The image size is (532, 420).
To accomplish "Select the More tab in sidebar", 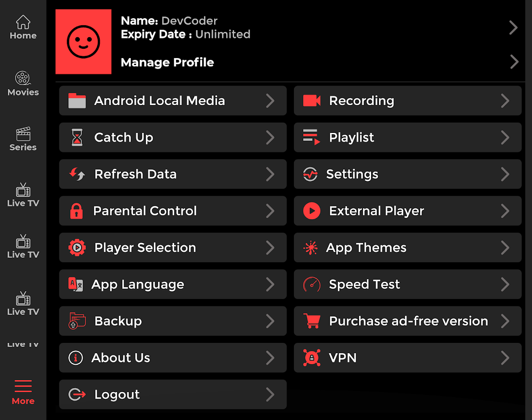I will pyautogui.click(x=23, y=392).
